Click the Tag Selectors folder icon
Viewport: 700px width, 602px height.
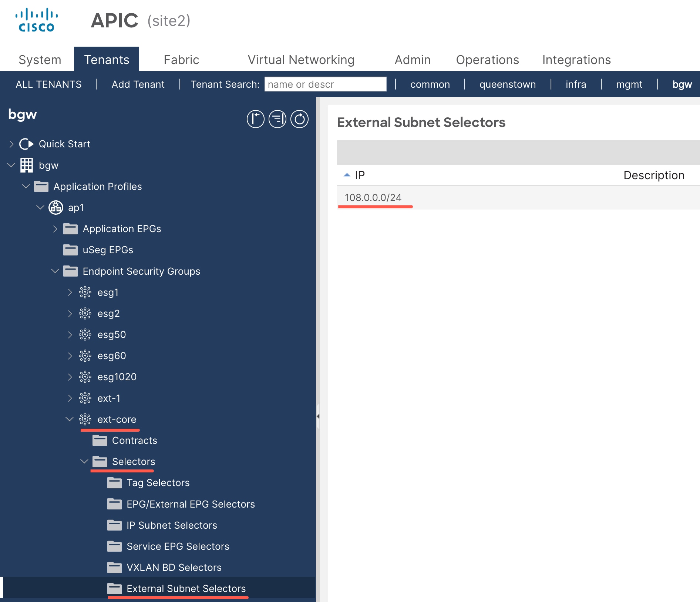[114, 483]
